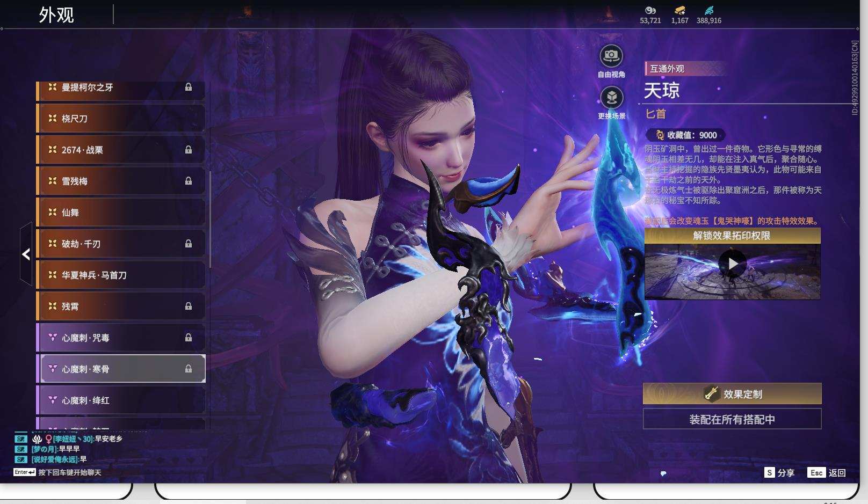The image size is (868, 504).
Task: Click the lock icon on 破劫·千刃
Action: 189,244
